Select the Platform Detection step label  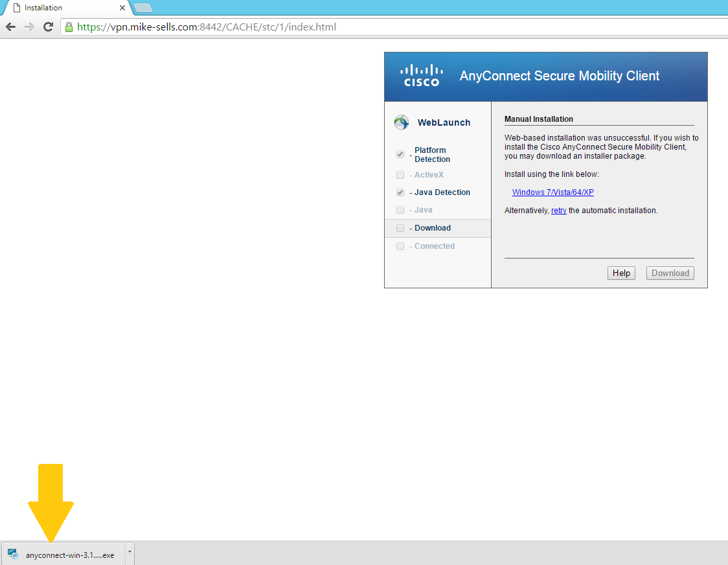pos(432,155)
